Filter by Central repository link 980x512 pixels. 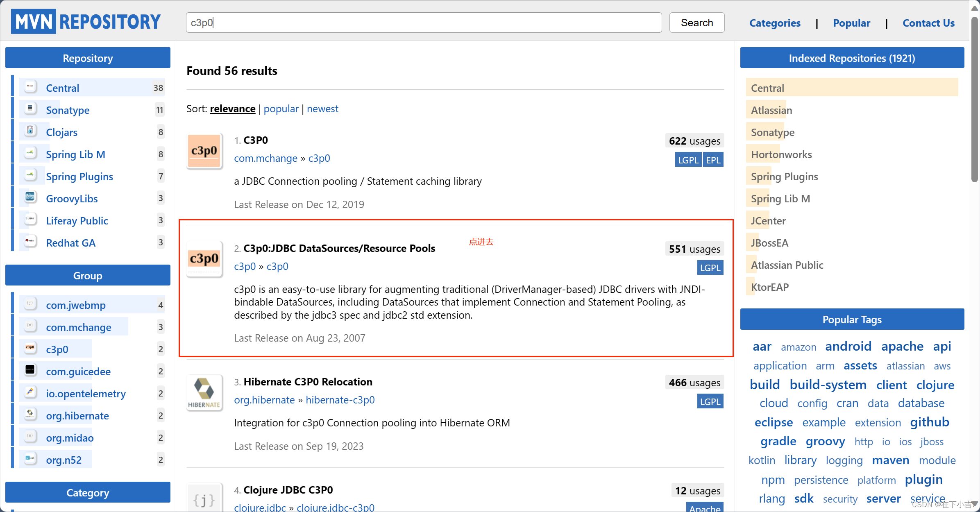pos(62,88)
